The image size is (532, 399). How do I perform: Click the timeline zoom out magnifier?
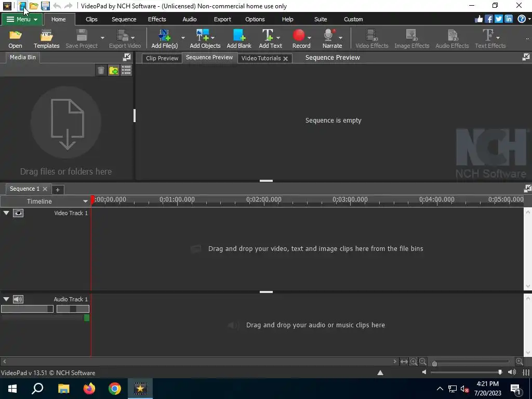pyautogui.click(x=423, y=362)
